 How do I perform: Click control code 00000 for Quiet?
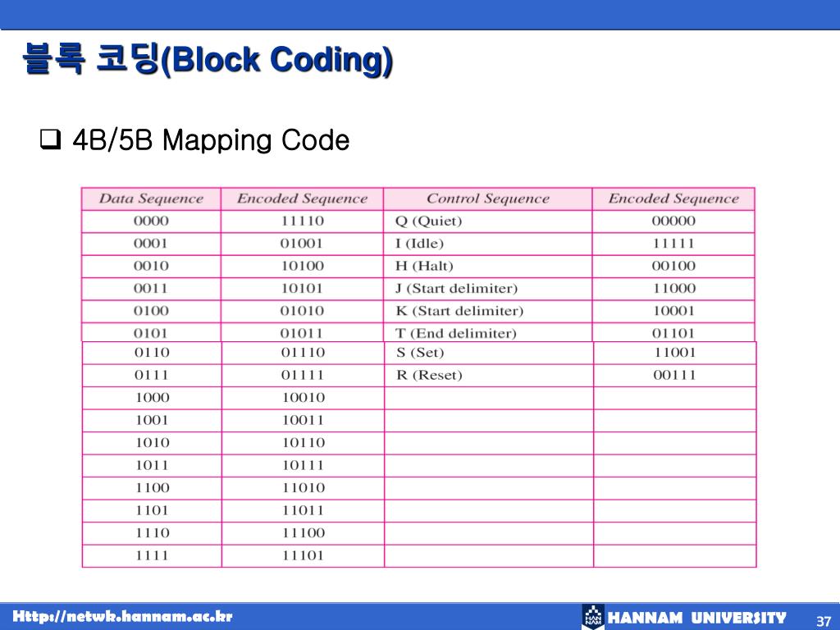673,221
